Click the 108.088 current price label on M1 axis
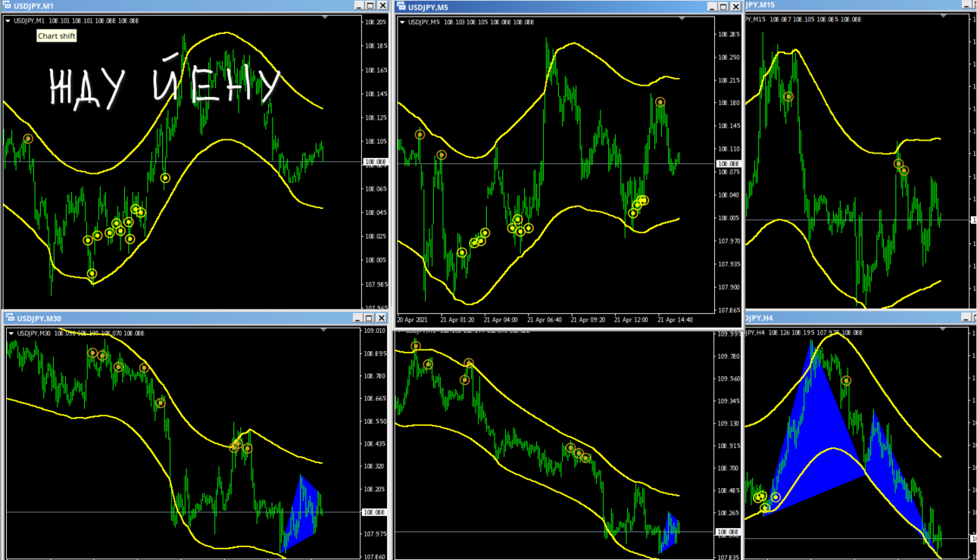 pyautogui.click(x=376, y=162)
